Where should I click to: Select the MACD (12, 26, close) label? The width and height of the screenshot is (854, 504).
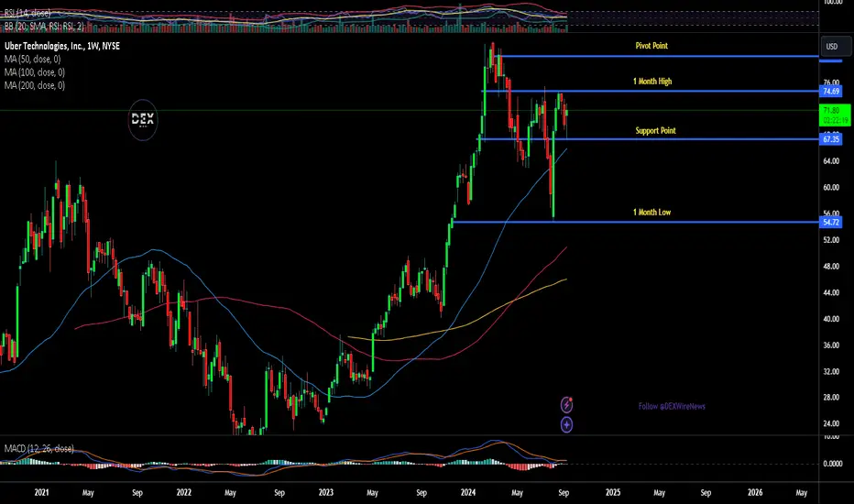click(x=39, y=448)
